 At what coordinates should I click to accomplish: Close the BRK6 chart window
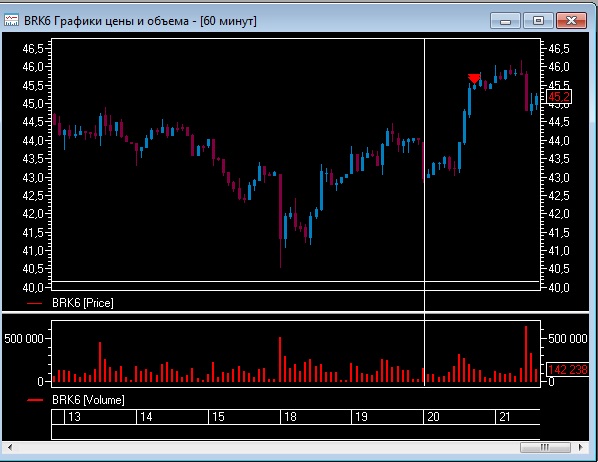click(x=571, y=21)
